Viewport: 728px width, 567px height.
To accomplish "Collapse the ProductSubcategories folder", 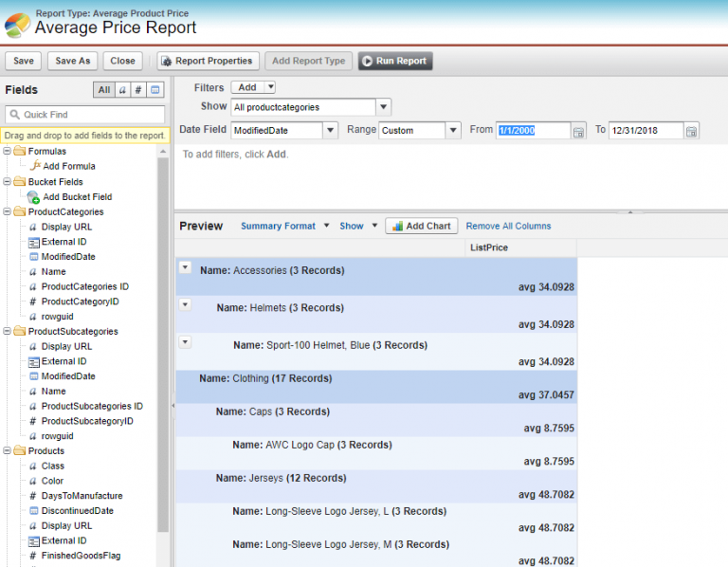I will tap(9, 332).
